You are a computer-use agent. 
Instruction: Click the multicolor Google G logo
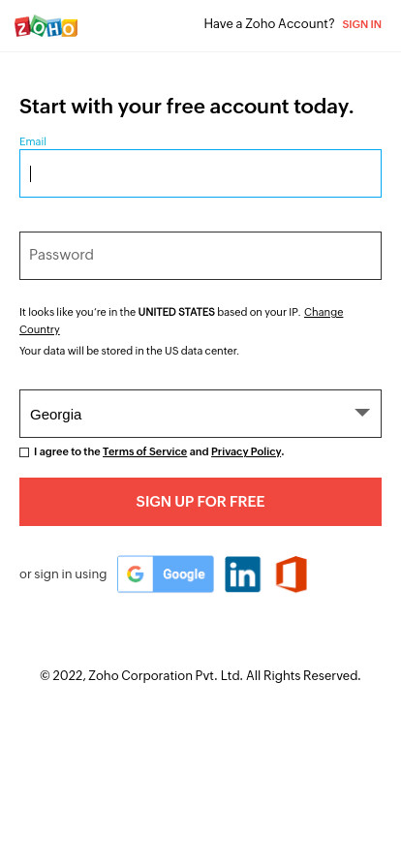pyautogui.click(x=136, y=574)
